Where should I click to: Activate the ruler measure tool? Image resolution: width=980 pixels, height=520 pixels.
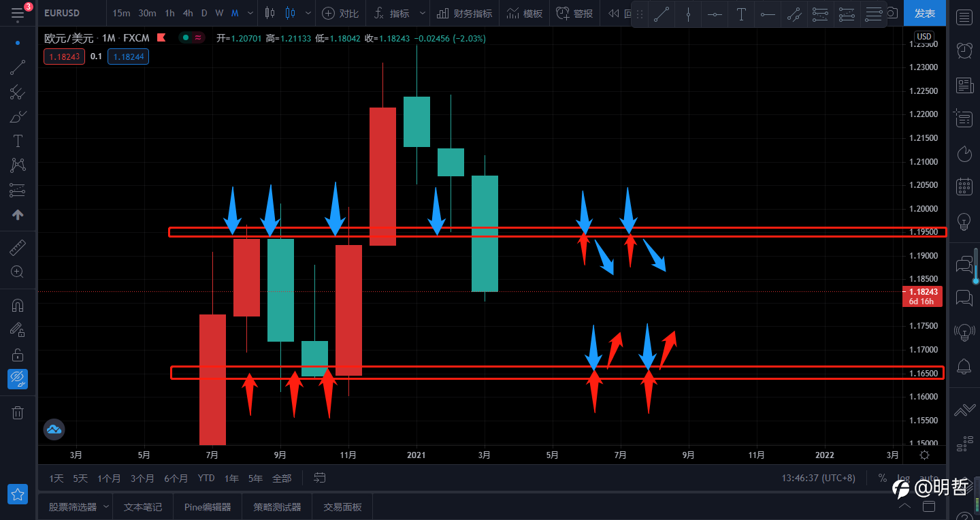(18, 247)
